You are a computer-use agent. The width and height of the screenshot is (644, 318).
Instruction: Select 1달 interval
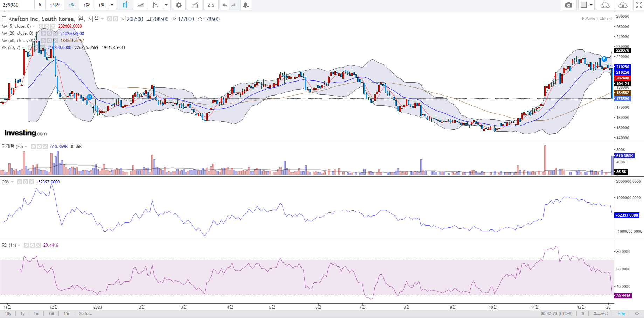[x=86, y=5]
